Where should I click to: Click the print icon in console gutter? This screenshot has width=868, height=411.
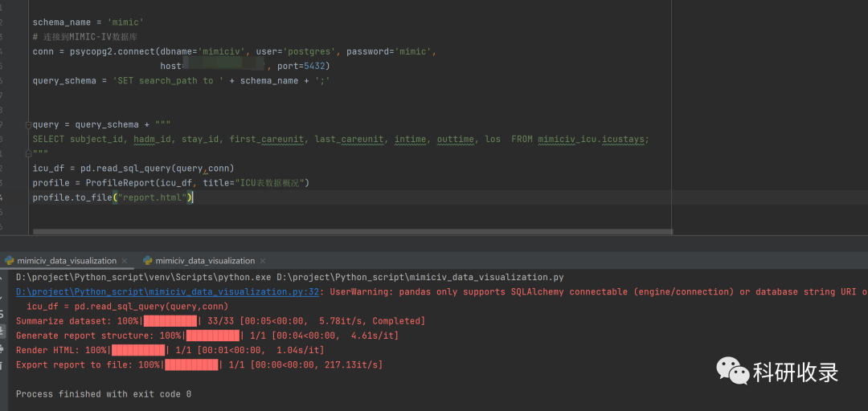click(x=2, y=349)
